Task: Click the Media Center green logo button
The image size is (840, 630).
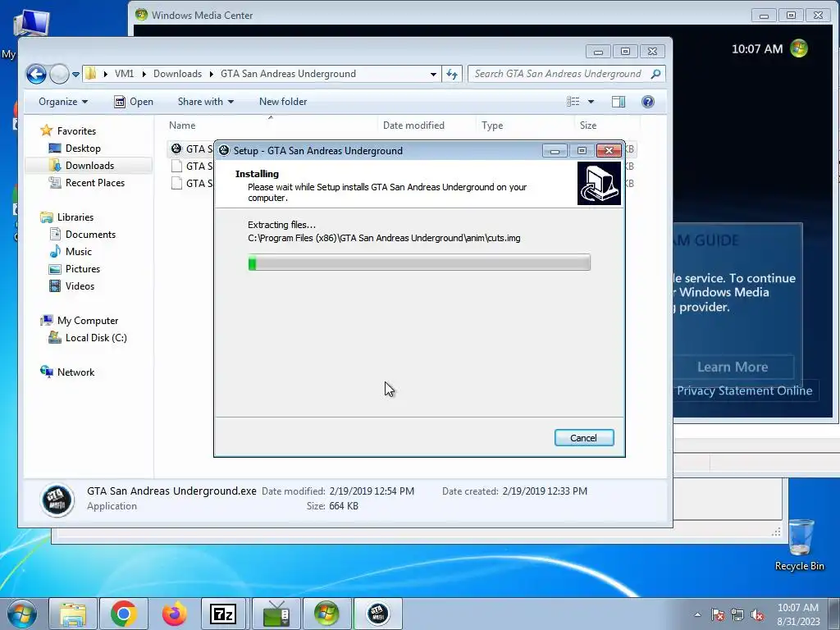Action: coord(799,48)
